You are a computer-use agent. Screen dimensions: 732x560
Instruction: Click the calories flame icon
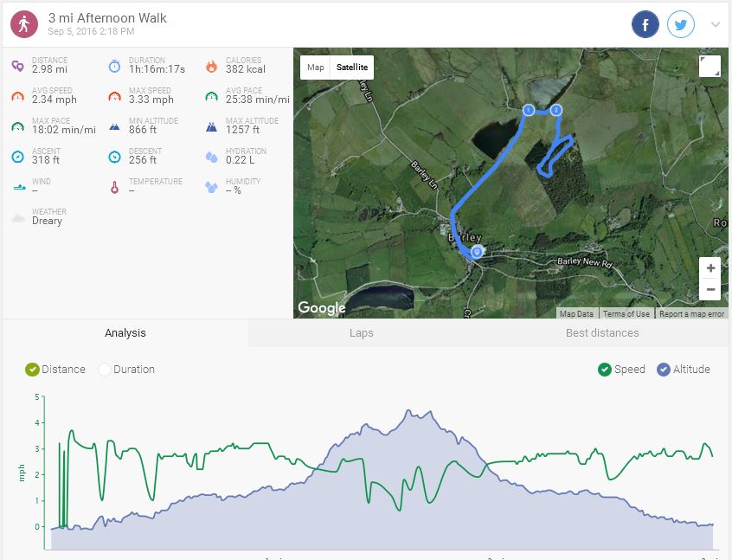tap(211, 66)
